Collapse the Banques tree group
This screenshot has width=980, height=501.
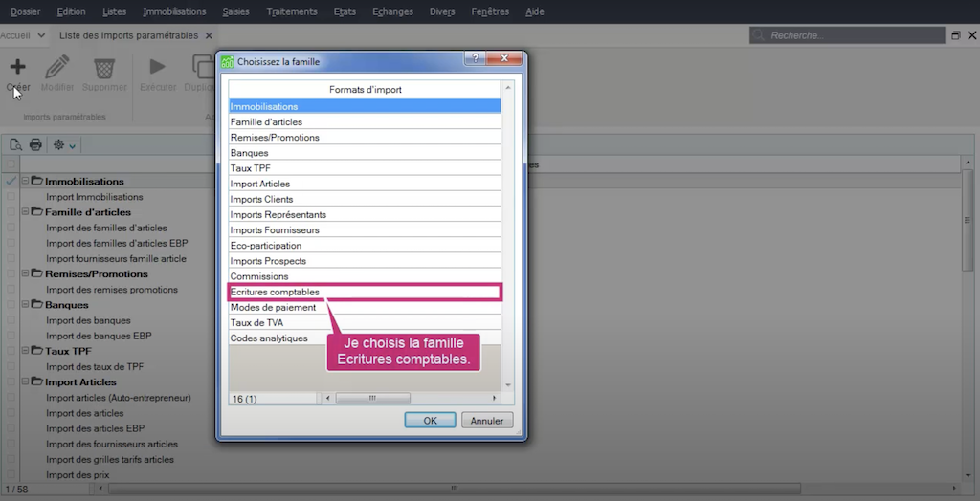pos(26,305)
